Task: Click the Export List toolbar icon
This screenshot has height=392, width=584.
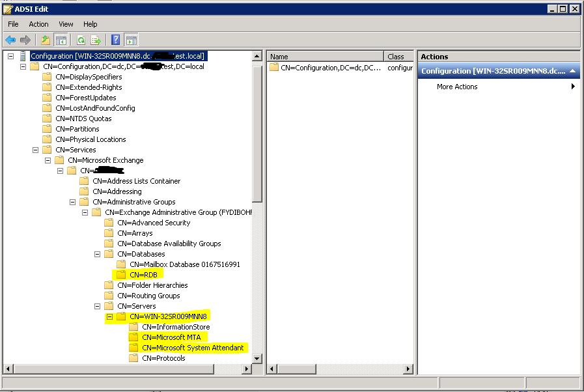Action: click(x=96, y=40)
